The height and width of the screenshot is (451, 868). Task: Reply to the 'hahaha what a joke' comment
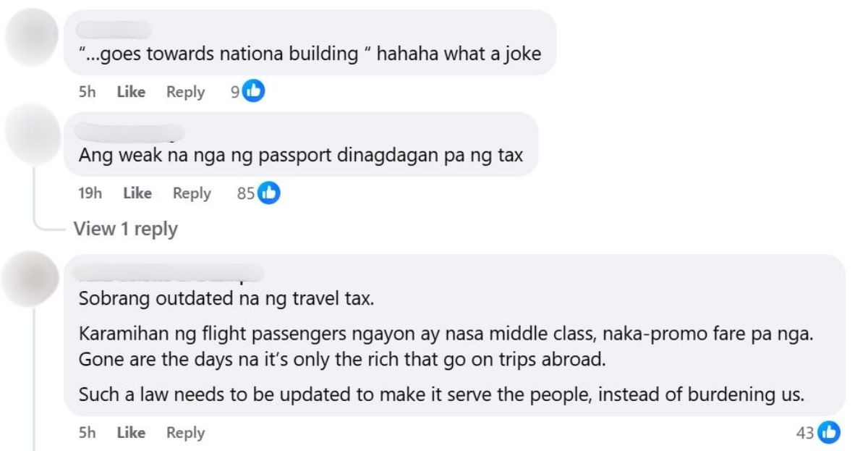click(x=185, y=92)
